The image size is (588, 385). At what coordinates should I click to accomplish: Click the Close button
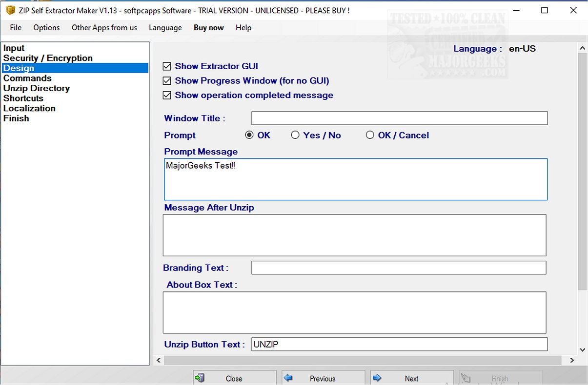234,378
